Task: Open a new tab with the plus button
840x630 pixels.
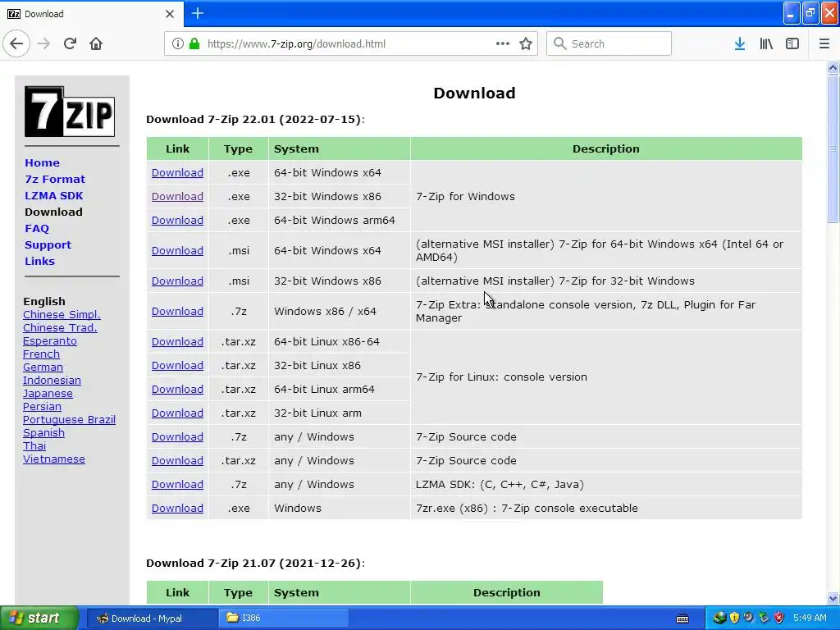Action: tap(197, 13)
